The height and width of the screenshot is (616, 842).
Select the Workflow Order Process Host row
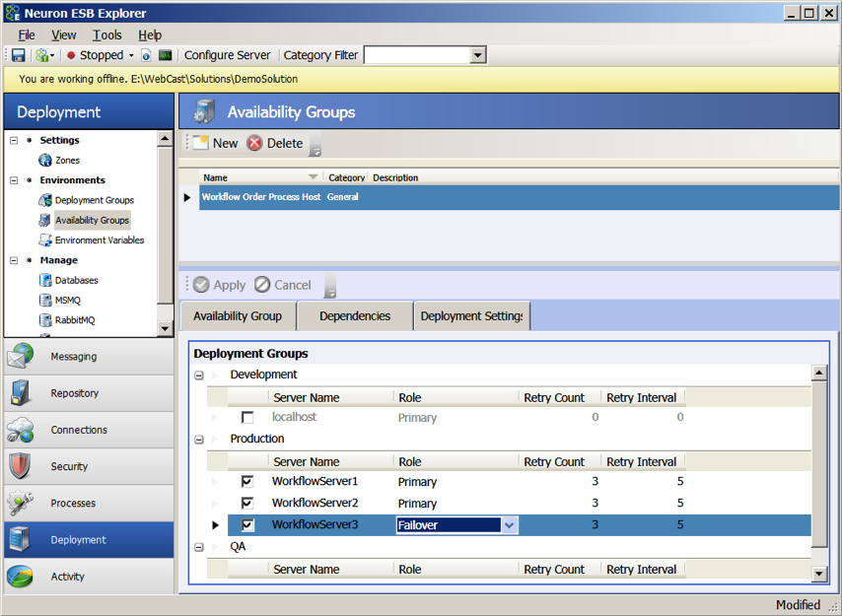tap(519, 197)
